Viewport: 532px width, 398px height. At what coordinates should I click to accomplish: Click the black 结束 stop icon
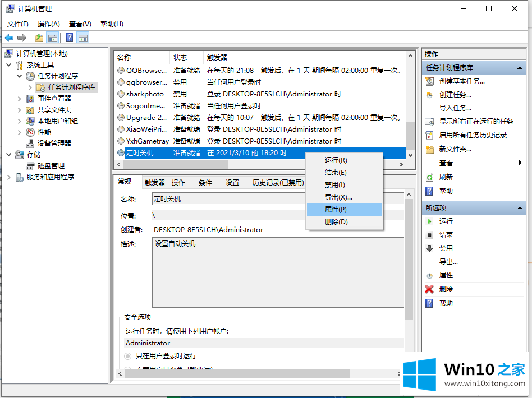pyautogui.click(x=429, y=235)
